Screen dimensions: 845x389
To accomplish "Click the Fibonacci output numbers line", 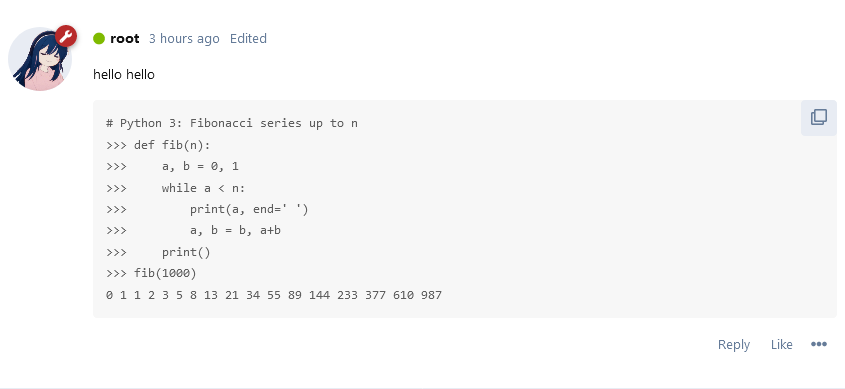I will (274, 295).
